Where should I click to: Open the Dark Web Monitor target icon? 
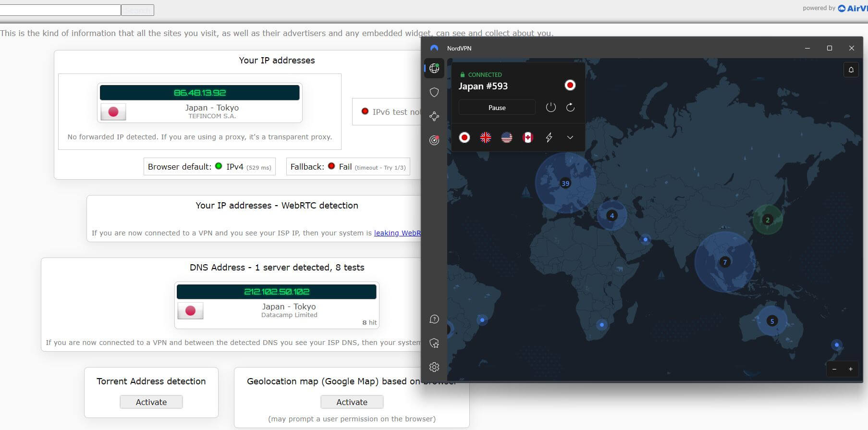point(434,140)
